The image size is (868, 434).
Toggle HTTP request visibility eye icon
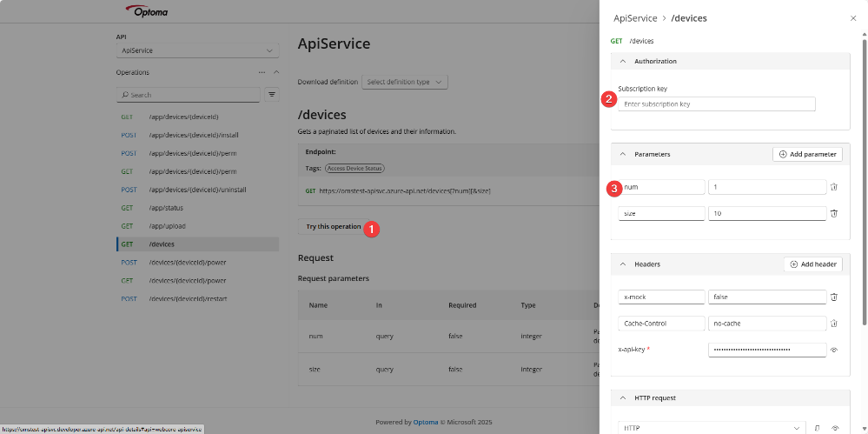click(x=835, y=428)
